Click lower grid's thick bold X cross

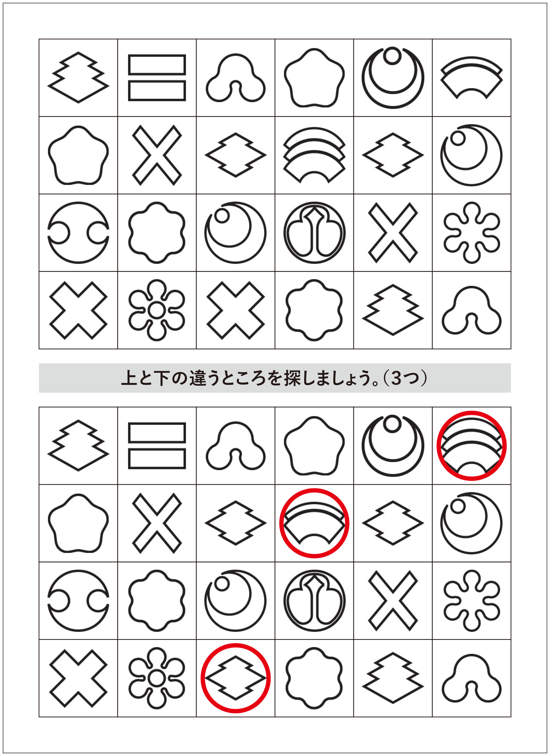[x=78, y=678]
